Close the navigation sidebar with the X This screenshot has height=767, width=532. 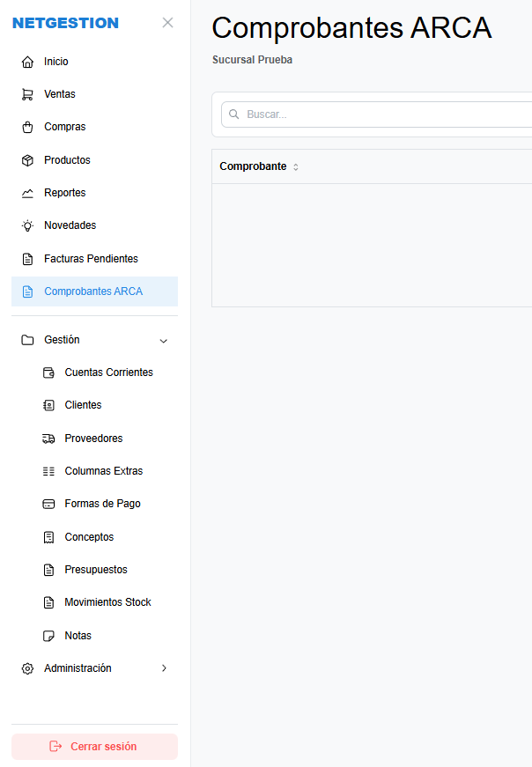[167, 22]
